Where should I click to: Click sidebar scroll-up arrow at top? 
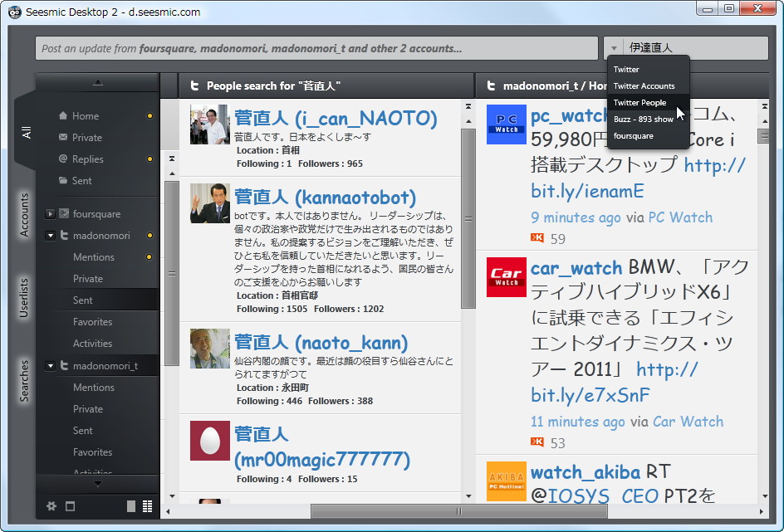pyautogui.click(x=97, y=82)
